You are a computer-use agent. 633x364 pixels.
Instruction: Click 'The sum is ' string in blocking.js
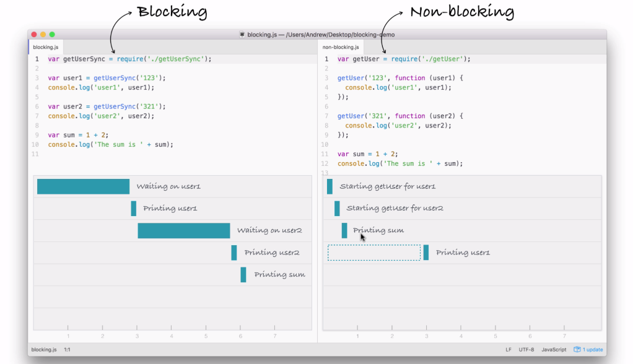tap(118, 144)
